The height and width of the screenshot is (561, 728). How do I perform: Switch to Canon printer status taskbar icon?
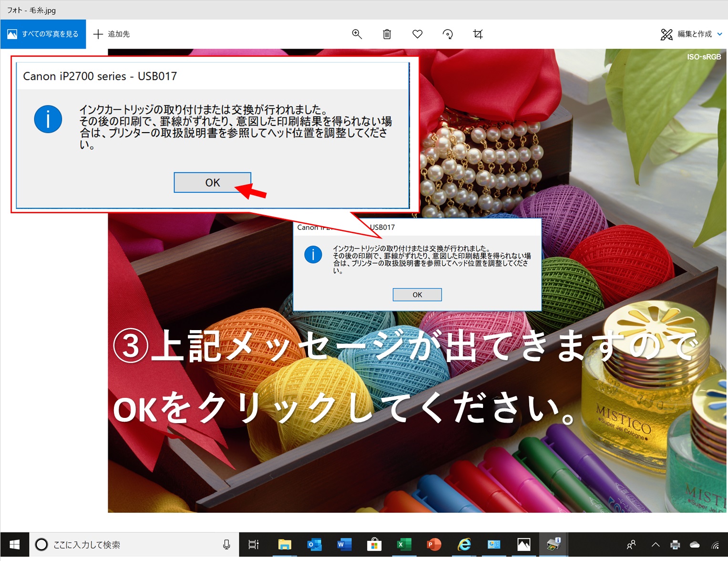pyautogui.click(x=554, y=544)
